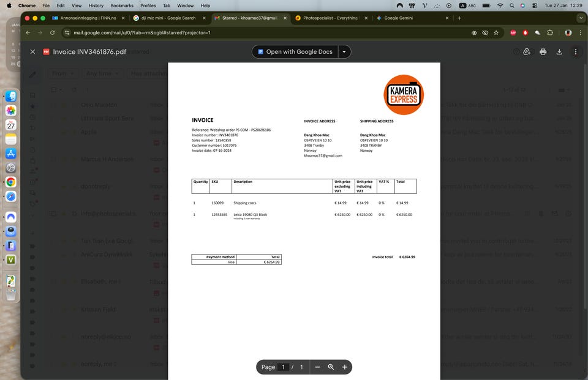Zoom out the PDF page
Screen dimensions: 588x380
click(317, 367)
